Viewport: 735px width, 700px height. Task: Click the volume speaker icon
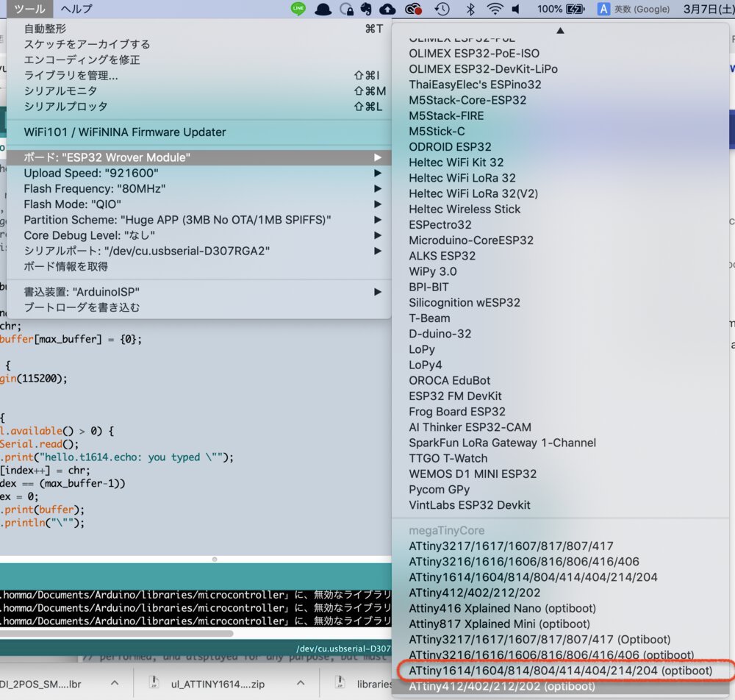click(x=516, y=9)
